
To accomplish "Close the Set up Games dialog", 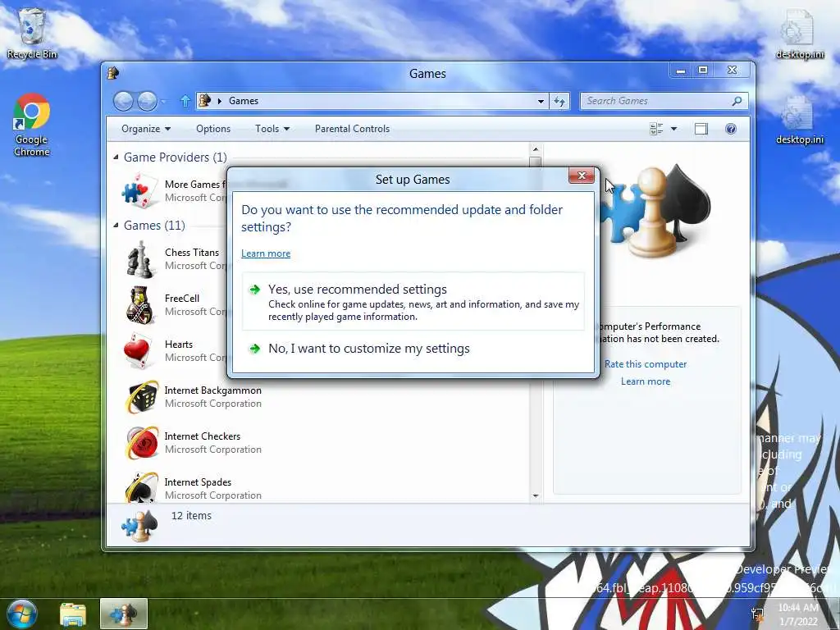I will point(582,176).
